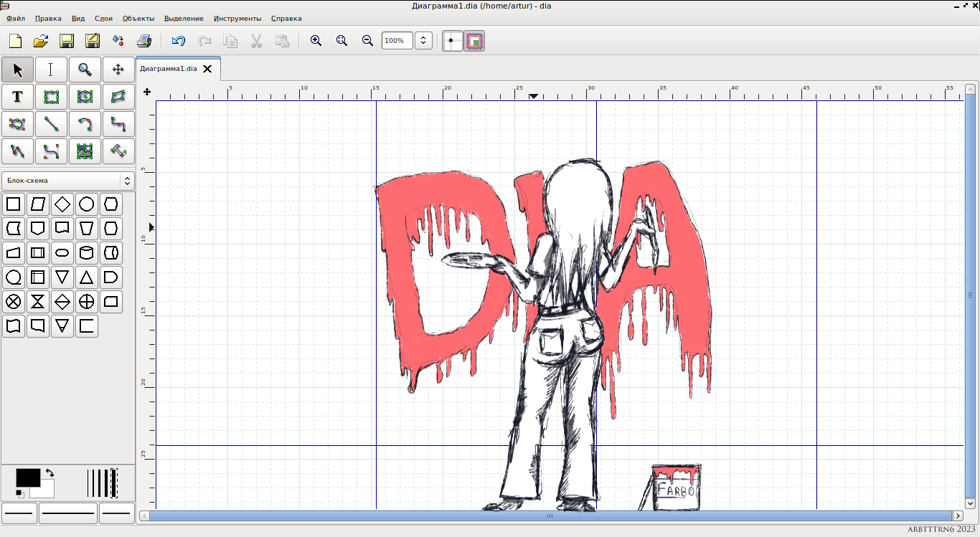980x537 pixels.
Task: Click the Export diagram icon
Action: [x=118, y=41]
